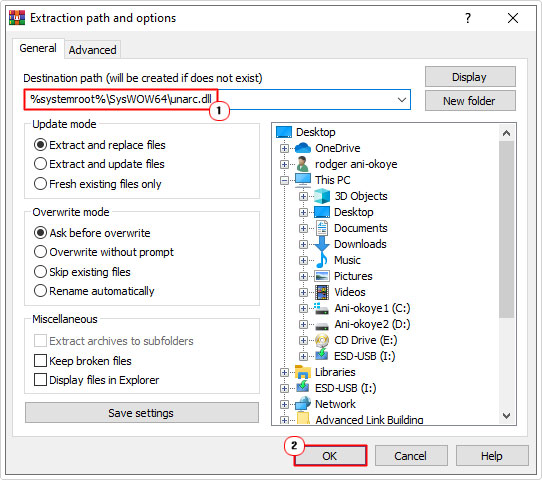Select Skip existing files option
Image resolution: width=542 pixels, height=480 pixels.
(x=82, y=272)
